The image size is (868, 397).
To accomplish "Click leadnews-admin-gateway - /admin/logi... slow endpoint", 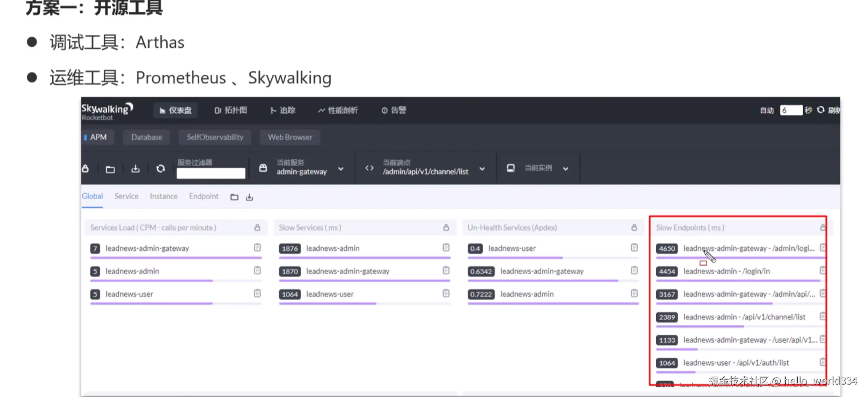I will 749,248.
